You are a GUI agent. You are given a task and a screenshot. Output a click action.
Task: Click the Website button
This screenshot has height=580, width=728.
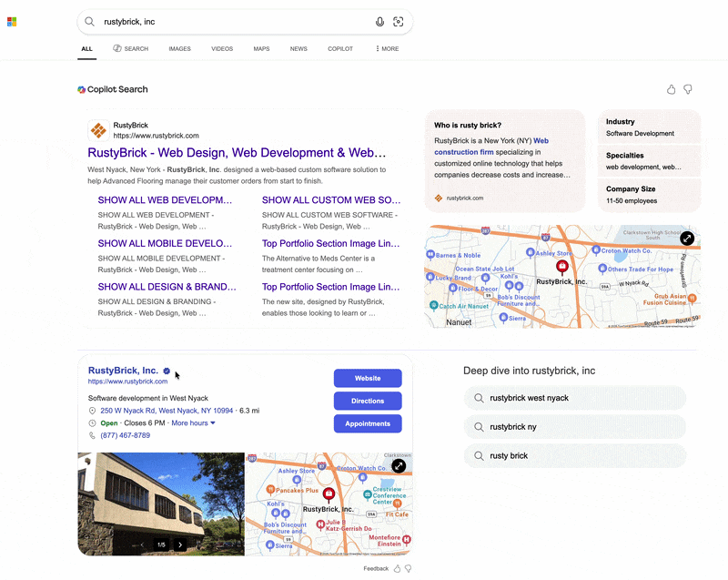coord(368,378)
